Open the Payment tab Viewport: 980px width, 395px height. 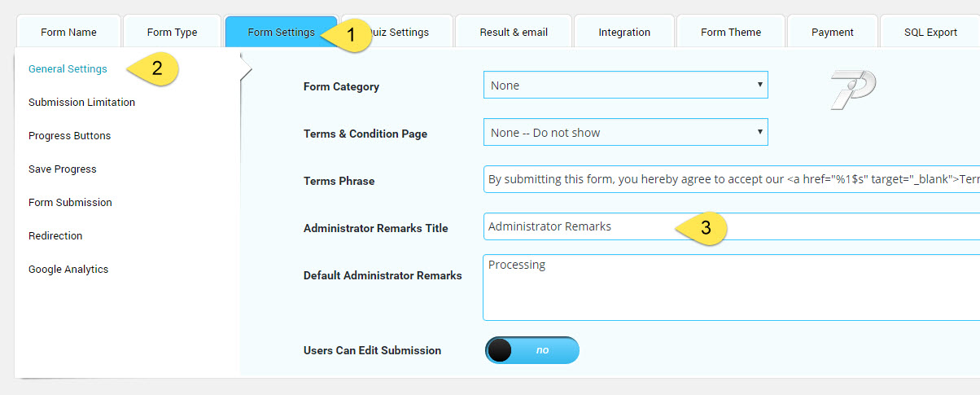click(833, 32)
